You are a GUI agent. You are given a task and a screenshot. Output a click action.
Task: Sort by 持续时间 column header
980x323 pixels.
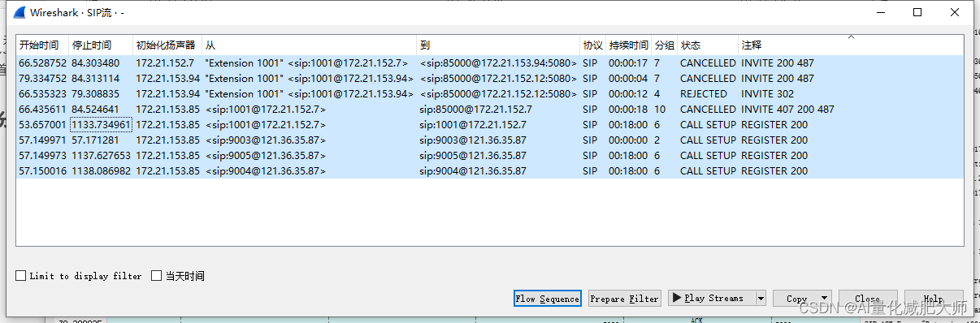tap(629, 45)
